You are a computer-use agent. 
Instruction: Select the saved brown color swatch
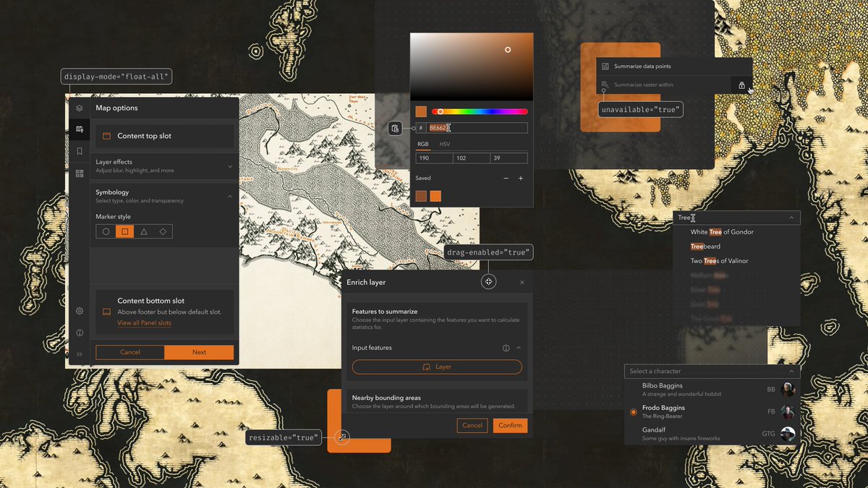click(x=420, y=195)
